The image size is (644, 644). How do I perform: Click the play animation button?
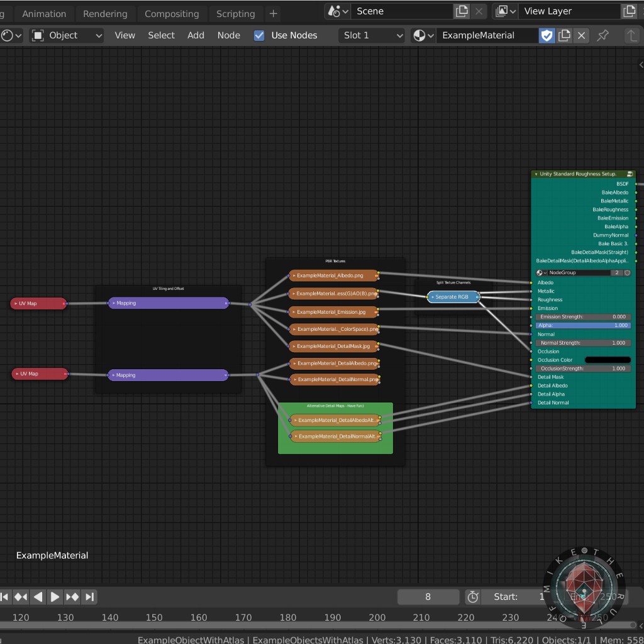point(55,597)
